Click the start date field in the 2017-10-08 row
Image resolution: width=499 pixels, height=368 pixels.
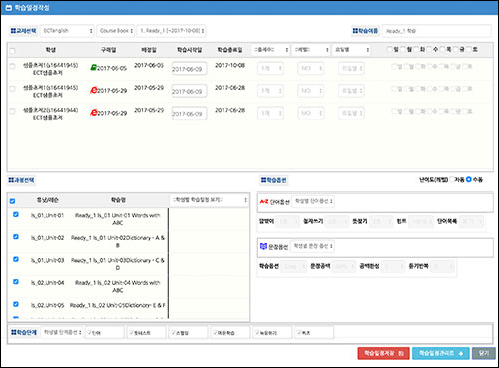tap(189, 69)
